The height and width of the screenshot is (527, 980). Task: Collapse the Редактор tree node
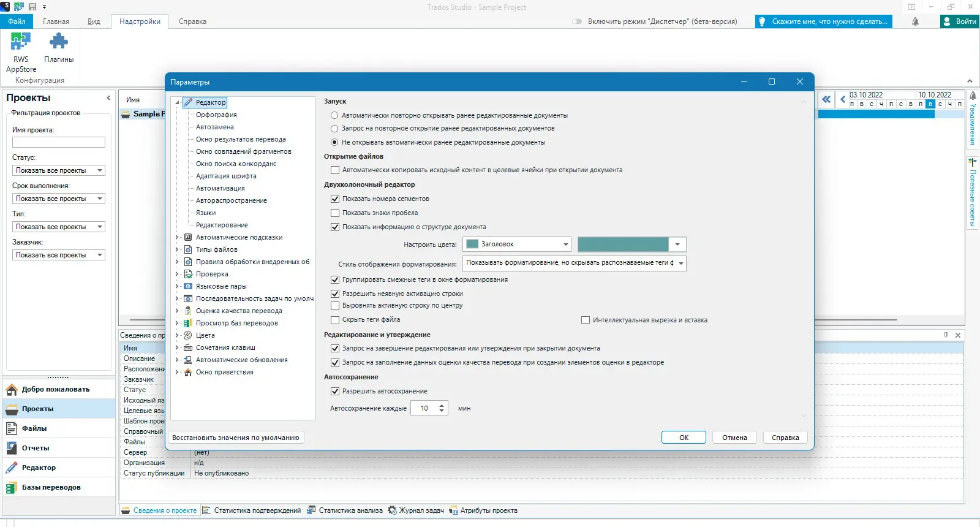click(x=177, y=102)
